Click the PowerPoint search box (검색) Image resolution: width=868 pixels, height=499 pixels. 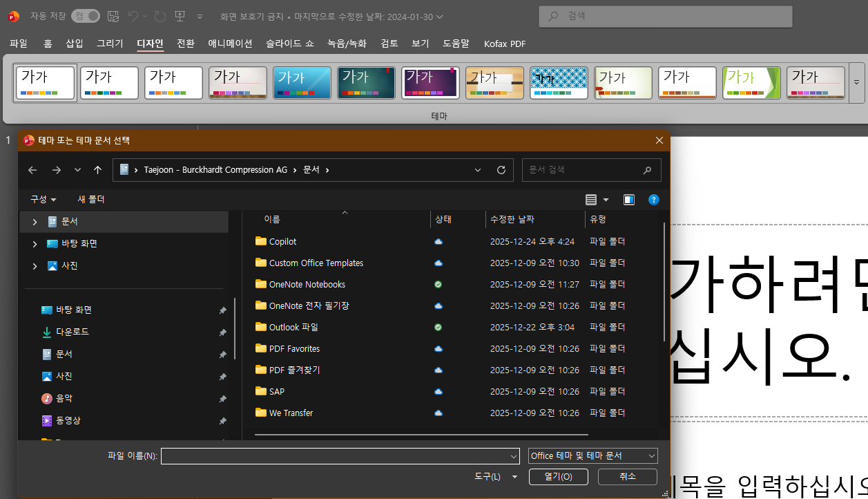click(665, 16)
